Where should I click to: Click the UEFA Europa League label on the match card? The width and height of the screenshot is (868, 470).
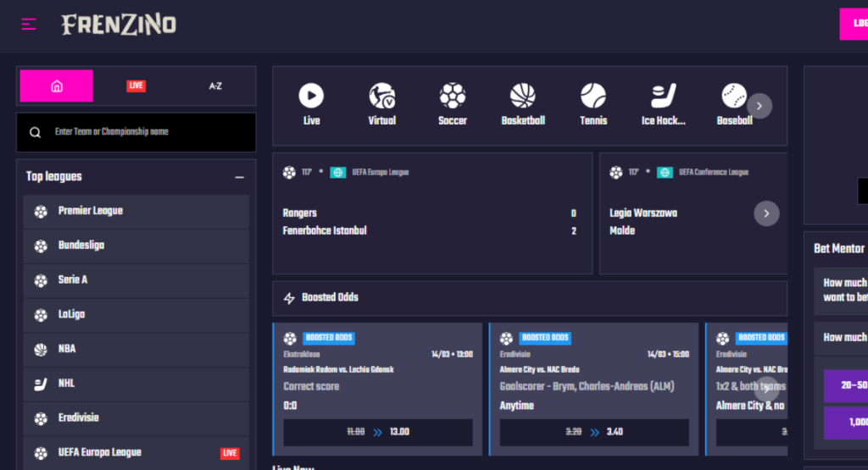(381, 173)
